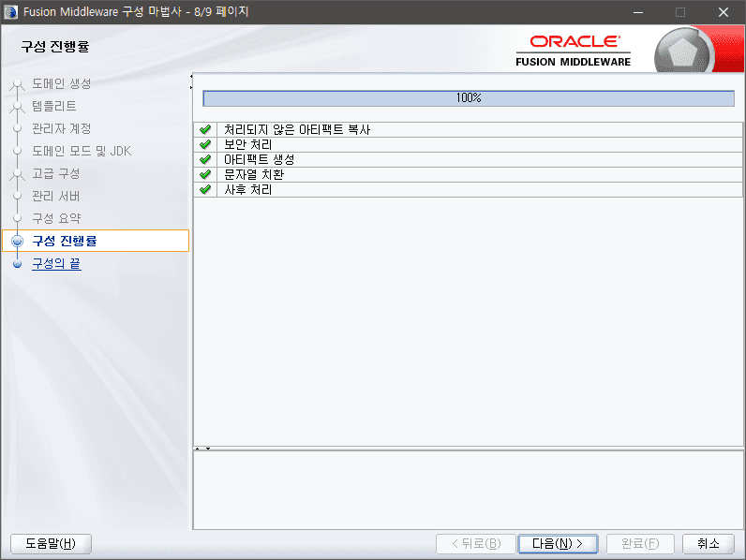Screen dimensions: 746x560
Task: Click checkmark icon for 사후 처리
Action: [205, 189]
